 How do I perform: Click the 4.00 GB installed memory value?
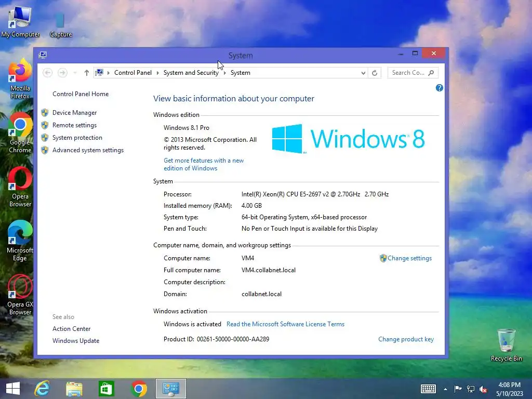(251, 206)
